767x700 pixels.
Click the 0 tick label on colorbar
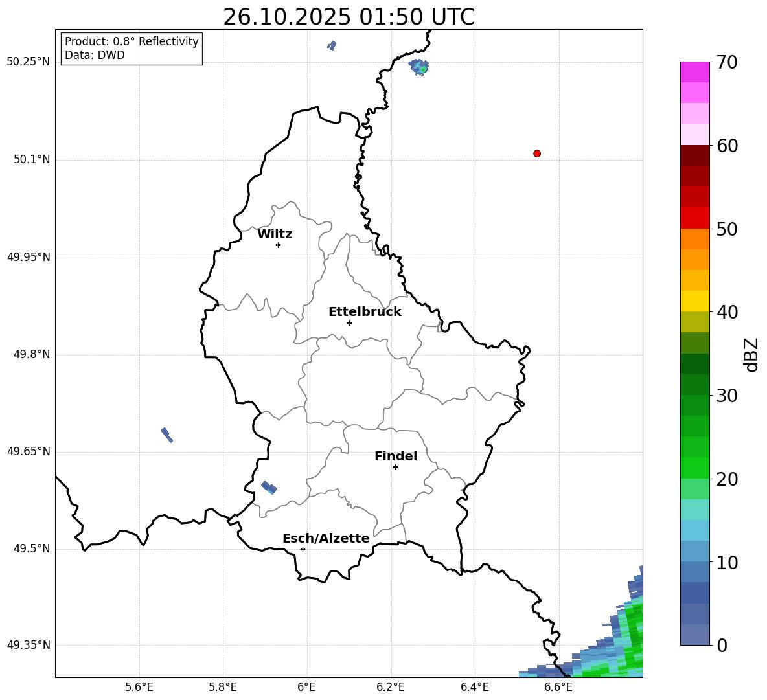(722, 645)
